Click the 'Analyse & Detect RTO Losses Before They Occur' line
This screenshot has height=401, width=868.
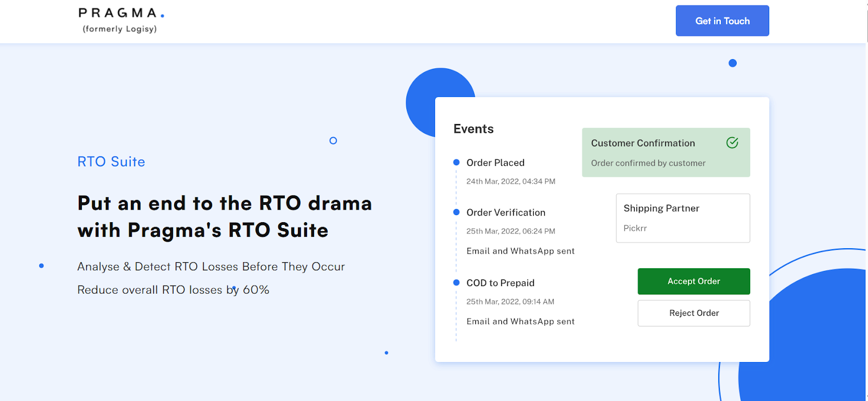point(211,267)
